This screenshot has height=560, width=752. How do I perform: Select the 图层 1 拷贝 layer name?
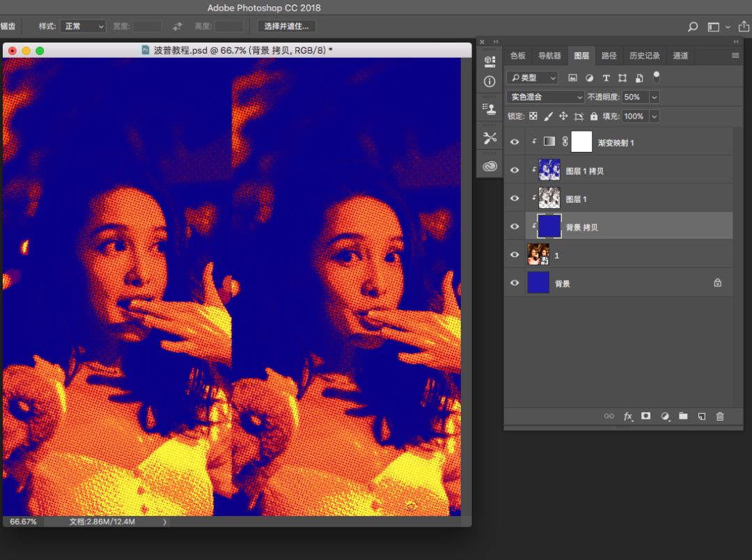coord(585,171)
